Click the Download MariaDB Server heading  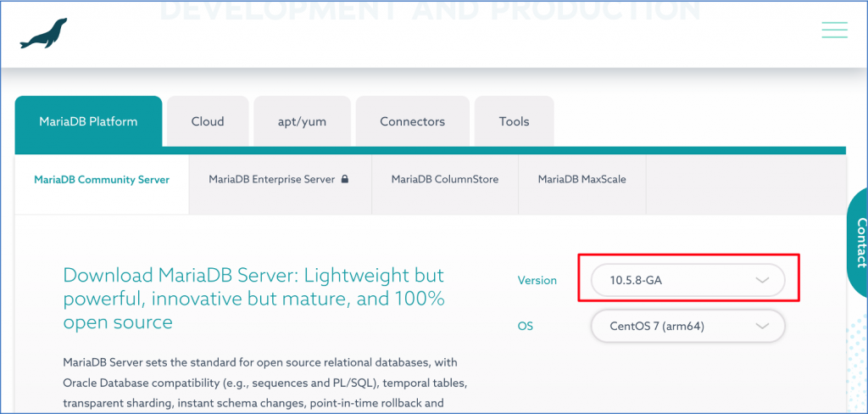click(254, 298)
